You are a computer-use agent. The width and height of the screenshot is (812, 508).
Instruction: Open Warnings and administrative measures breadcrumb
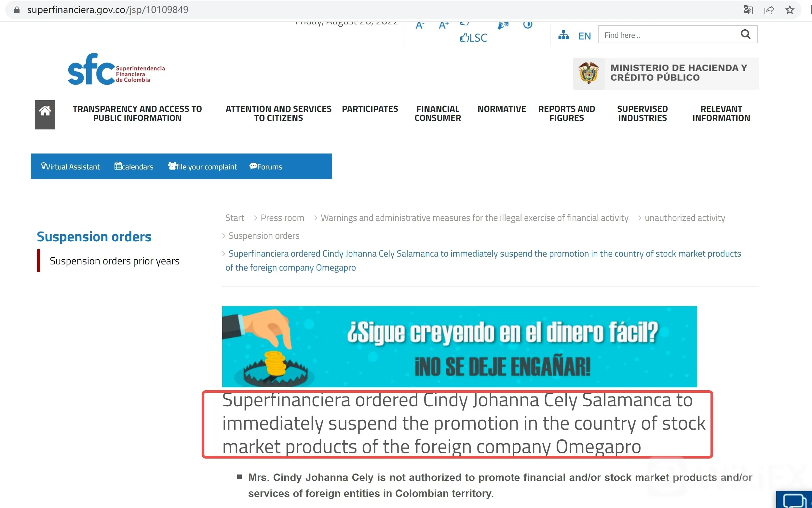coord(475,218)
